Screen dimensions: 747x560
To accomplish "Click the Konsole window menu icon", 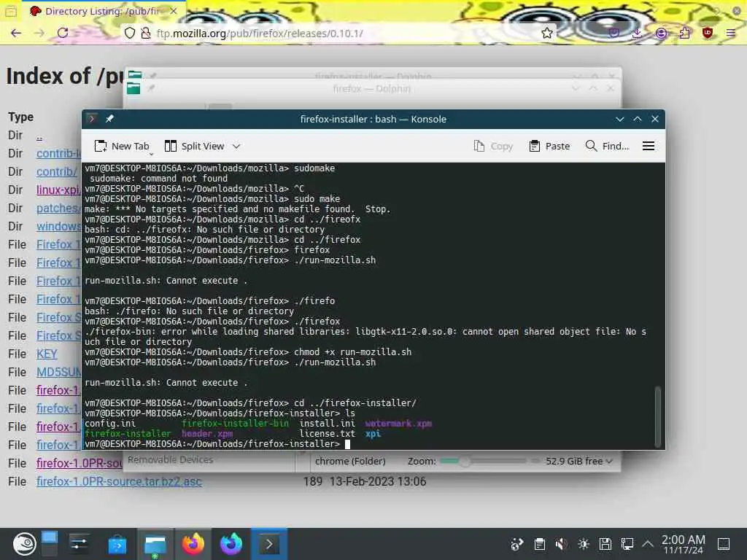I will (x=92, y=119).
